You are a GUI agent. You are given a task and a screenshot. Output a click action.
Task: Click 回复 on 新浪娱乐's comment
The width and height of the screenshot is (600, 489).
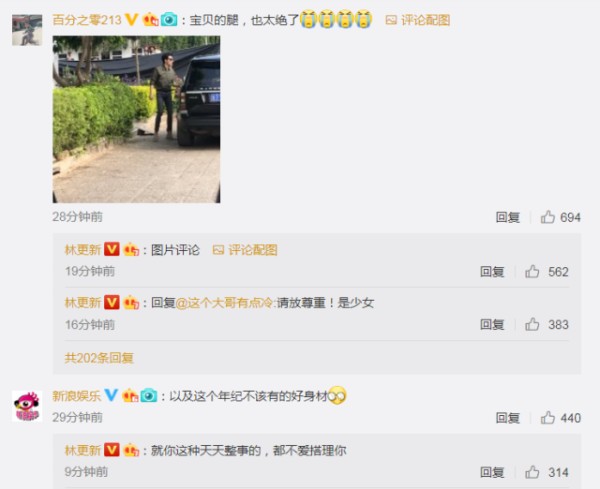click(x=508, y=418)
